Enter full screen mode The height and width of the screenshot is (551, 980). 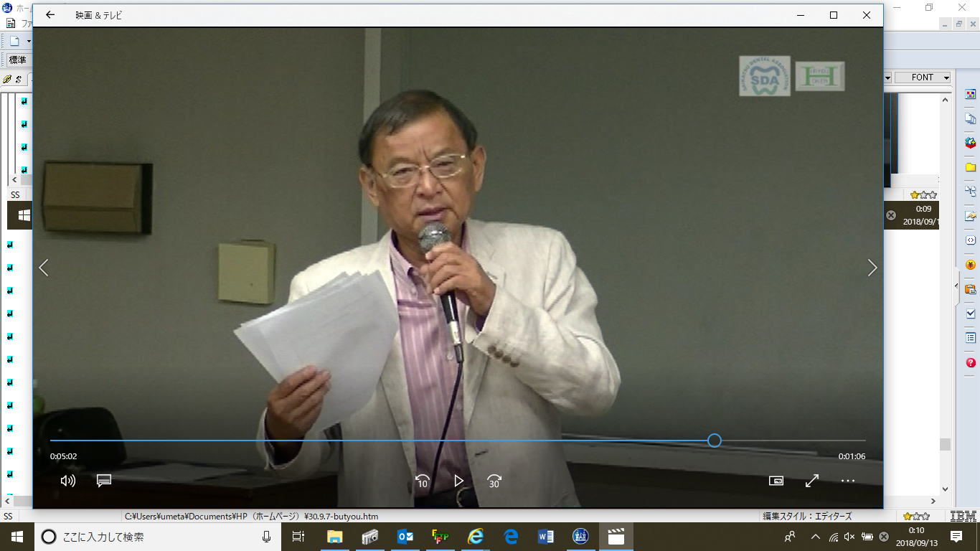tap(812, 481)
